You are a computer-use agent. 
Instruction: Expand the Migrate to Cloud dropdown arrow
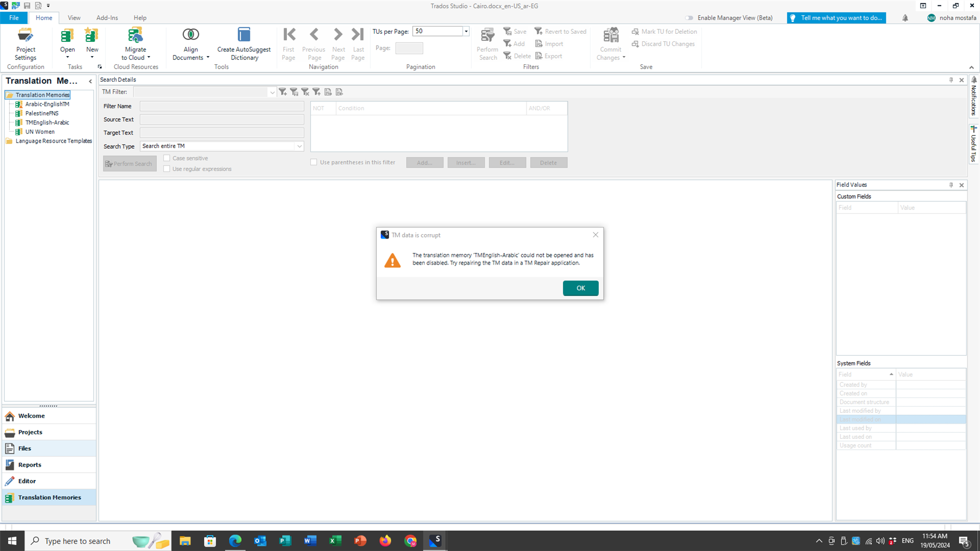pyautogui.click(x=149, y=58)
